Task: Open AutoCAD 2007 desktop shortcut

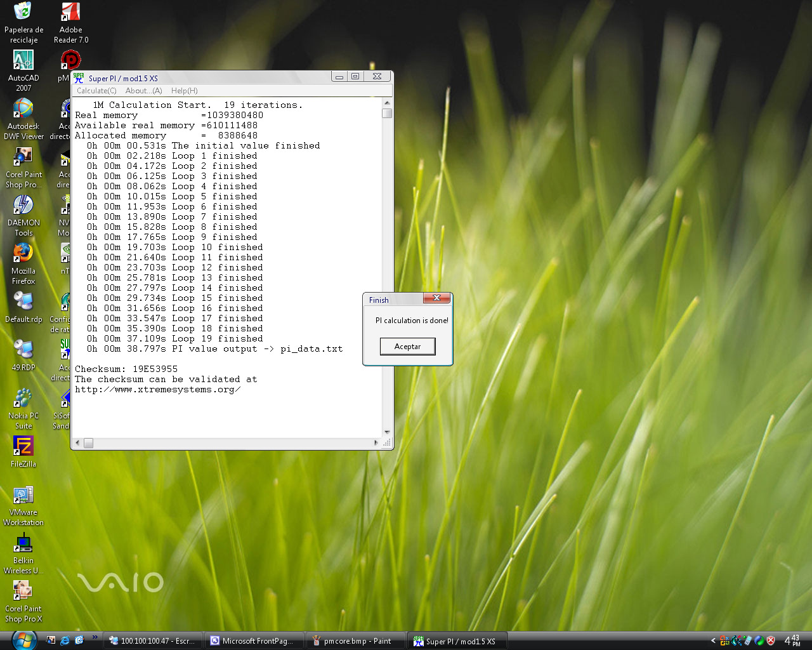Action: click(x=23, y=61)
